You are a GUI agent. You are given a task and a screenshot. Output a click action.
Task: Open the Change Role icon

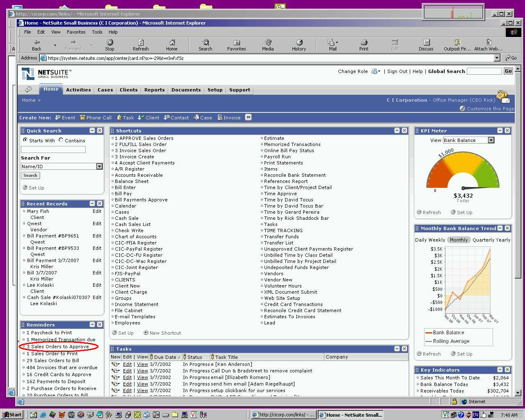point(375,71)
